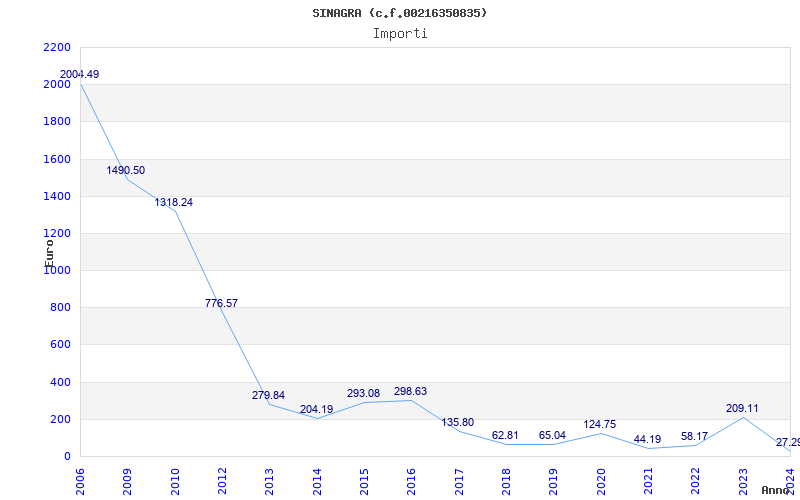This screenshot has height=500, width=800.
Task: Click the x-axis year 2016
Action: click(x=412, y=481)
